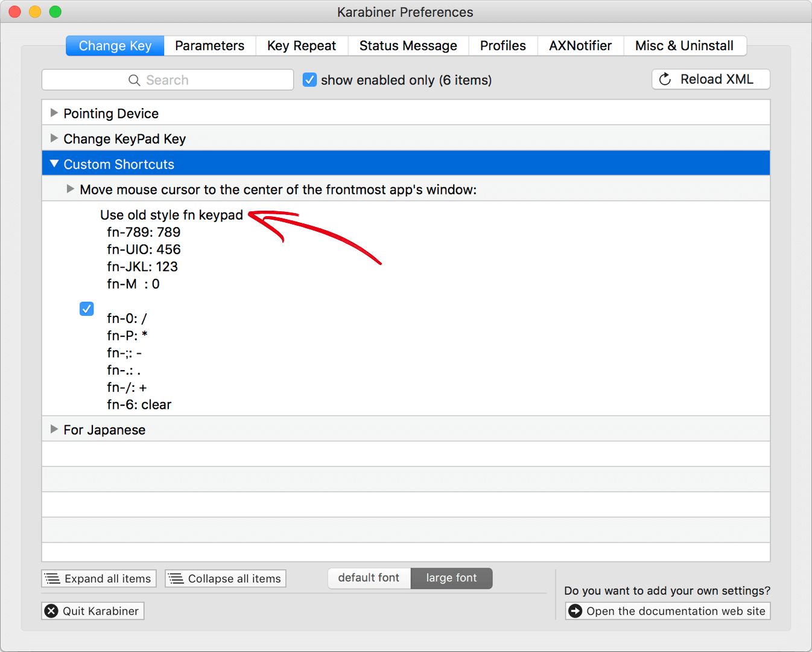Click Expand all items button
The height and width of the screenshot is (652, 812).
[99, 578]
